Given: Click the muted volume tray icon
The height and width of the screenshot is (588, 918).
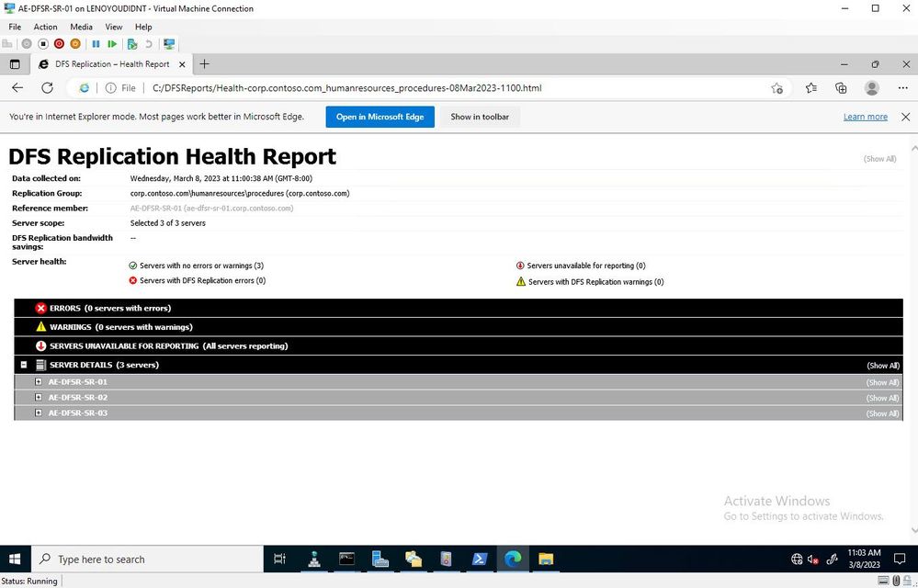Looking at the screenshot, I should (x=812, y=560).
